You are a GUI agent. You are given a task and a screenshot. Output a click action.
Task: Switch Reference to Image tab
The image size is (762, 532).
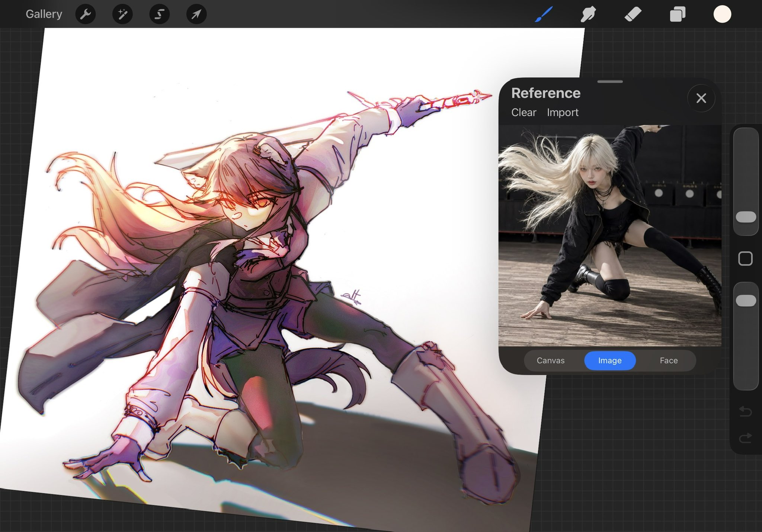coord(610,360)
